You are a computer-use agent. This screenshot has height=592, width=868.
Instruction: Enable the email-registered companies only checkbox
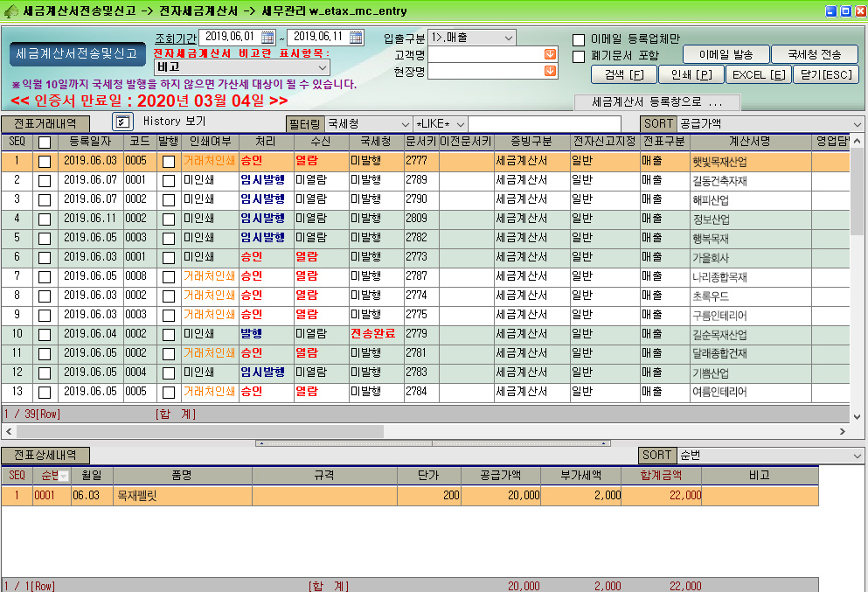point(579,40)
